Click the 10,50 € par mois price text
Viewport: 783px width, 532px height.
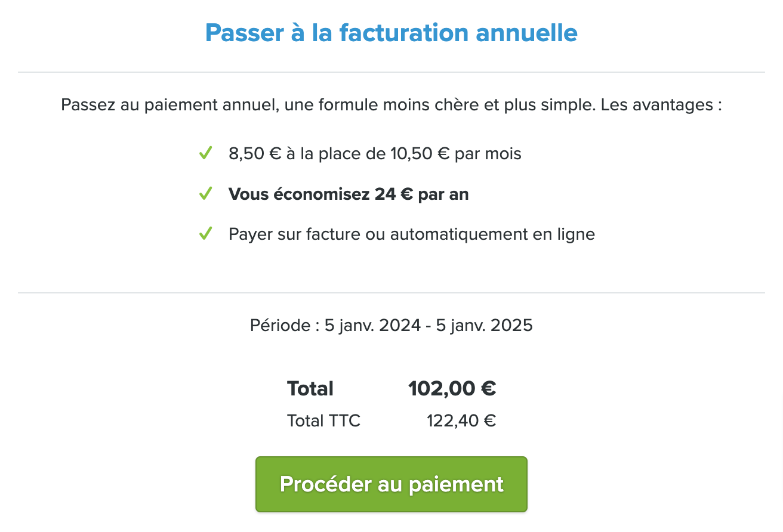coord(456,154)
